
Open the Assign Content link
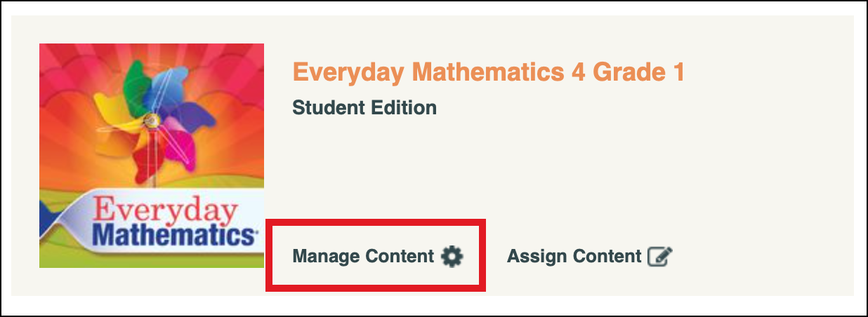tap(574, 257)
